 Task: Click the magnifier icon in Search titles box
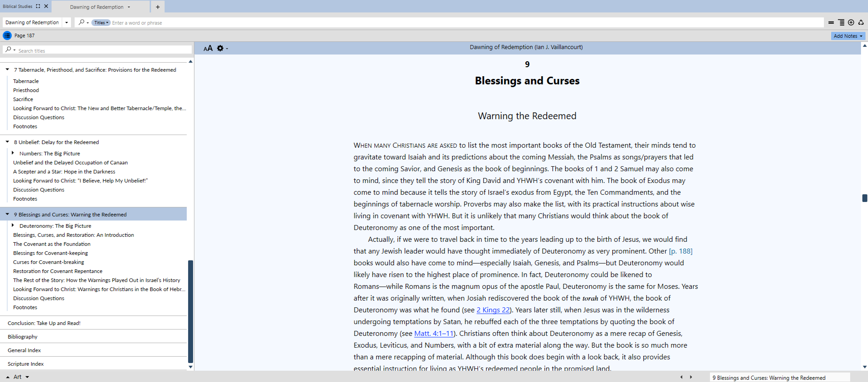(x=8, y=50)
